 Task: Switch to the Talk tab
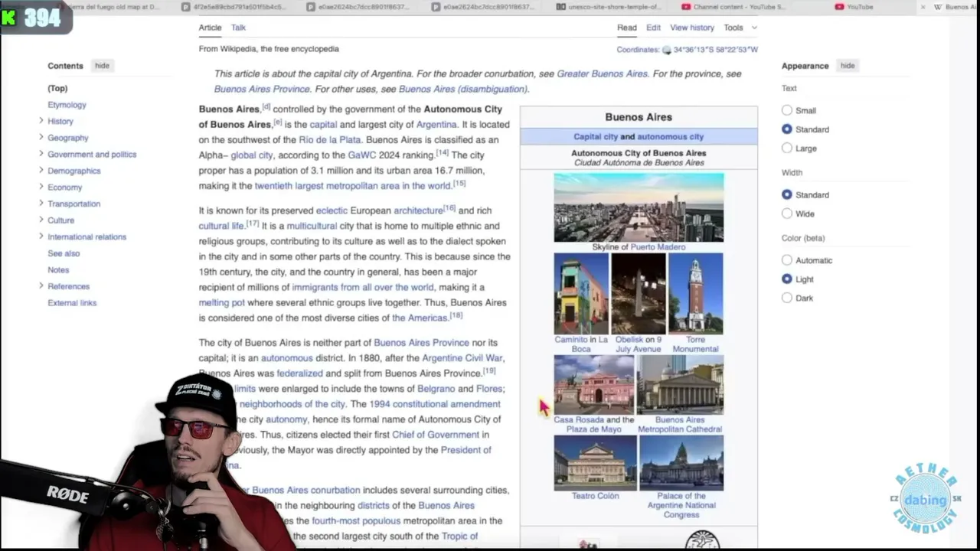(238, 28)
